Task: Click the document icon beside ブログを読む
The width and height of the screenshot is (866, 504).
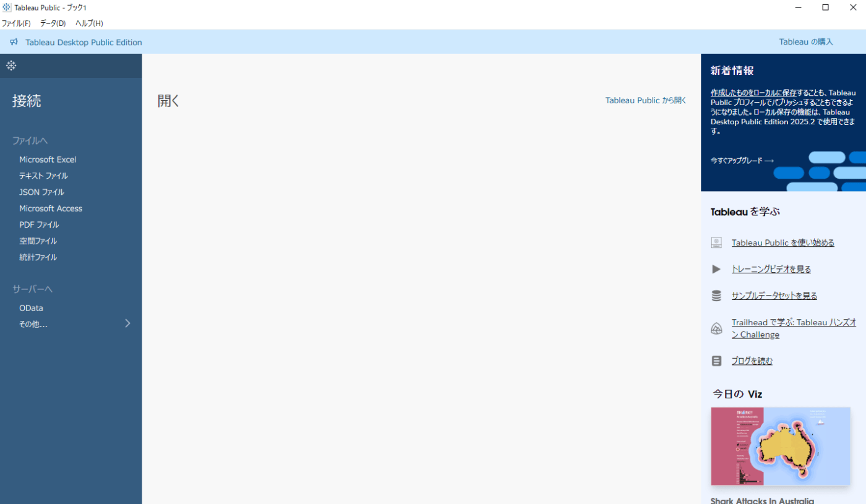Action: coord(716,361)
